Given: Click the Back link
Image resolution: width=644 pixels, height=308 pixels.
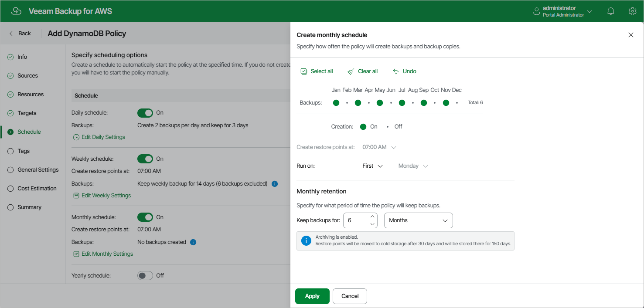Looking at the screenshot, I should 24,34.
